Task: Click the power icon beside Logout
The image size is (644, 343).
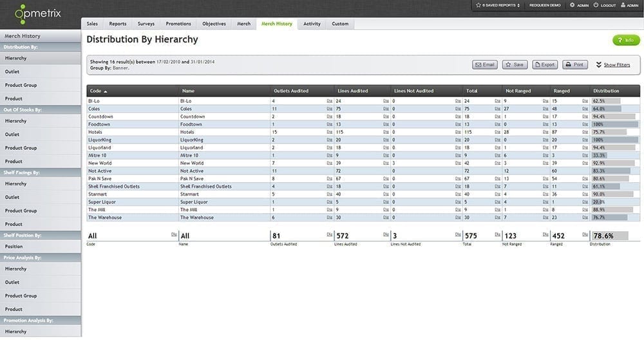Action: click(596, 5)
